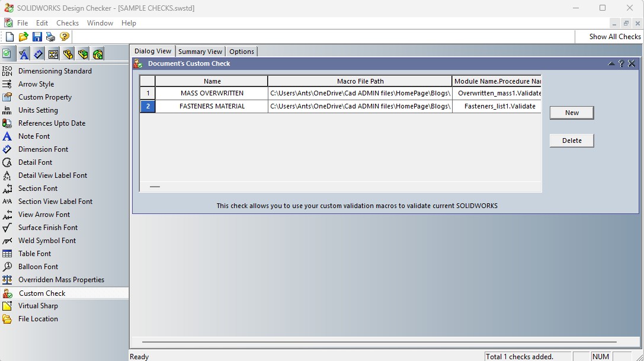
Task: Click the Print toolbar icon
Action: 51,37
